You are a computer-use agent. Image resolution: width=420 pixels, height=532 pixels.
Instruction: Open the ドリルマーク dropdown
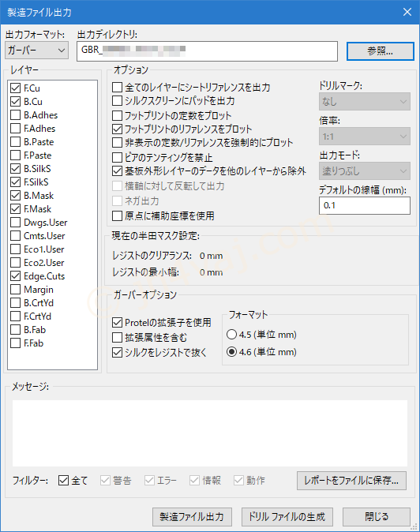(x=365, y=102)
